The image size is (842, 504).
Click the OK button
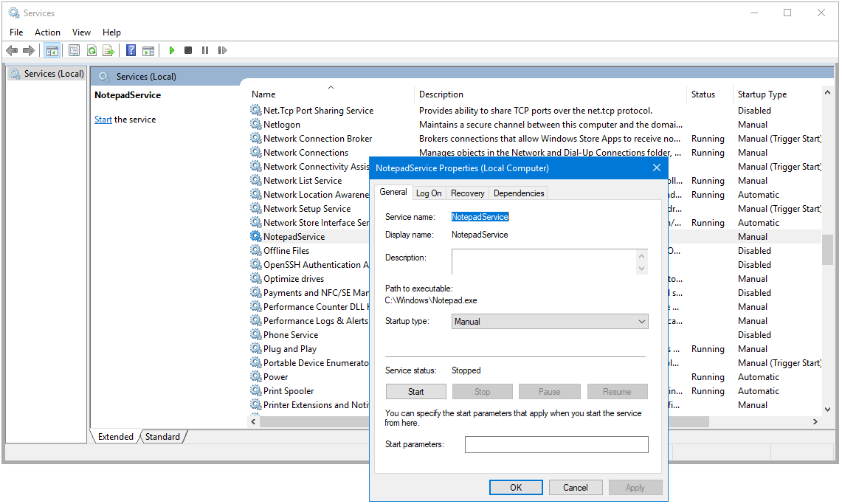tap(516, 487)
